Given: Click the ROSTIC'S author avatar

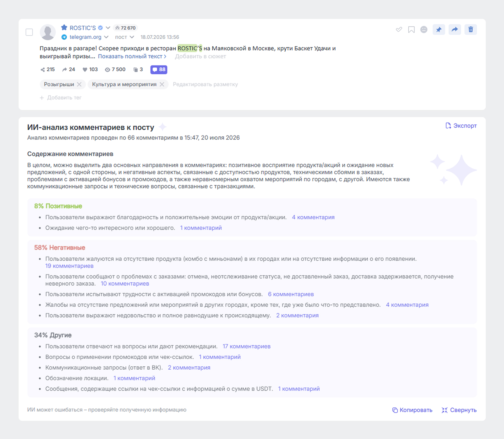Looking at the screenshot, I should [48, 32].
